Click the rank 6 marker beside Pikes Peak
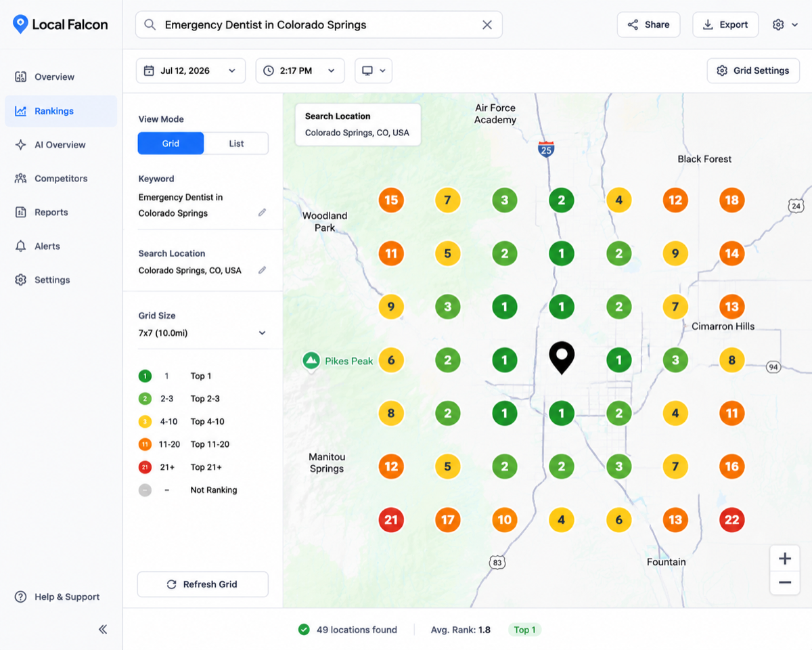The height and width of the screenshot is (650, 812). point(391,360)
